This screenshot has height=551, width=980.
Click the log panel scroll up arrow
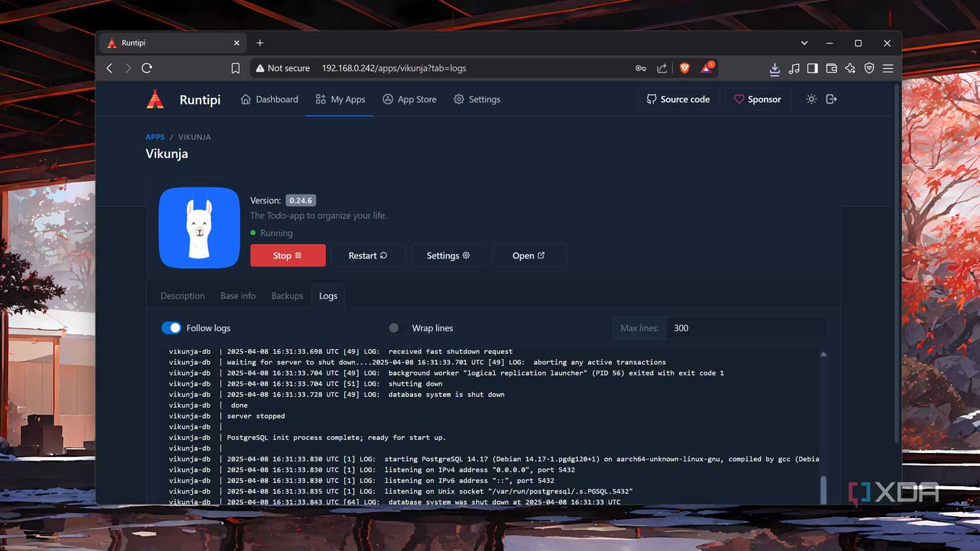click(x=823, y=354)
